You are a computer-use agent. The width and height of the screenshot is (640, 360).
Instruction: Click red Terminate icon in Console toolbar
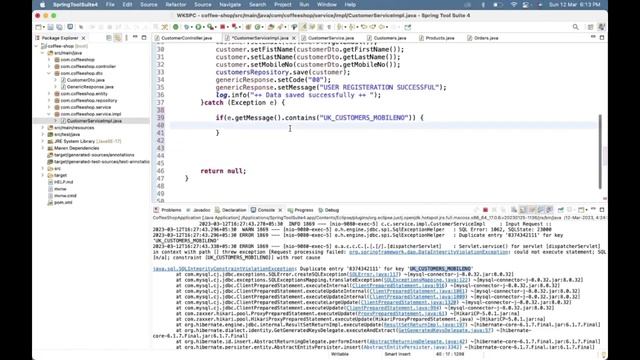[485, 210]
